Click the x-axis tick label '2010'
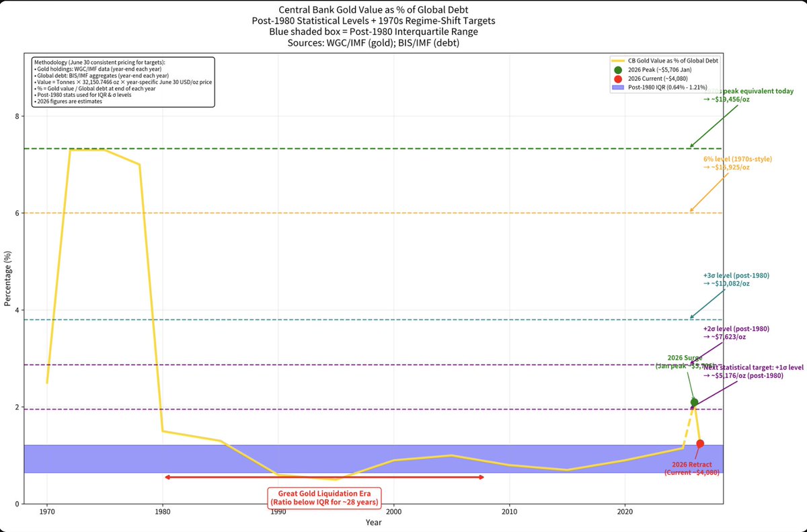The height and width of the screenshot is (532, 807). coord(509,512)
